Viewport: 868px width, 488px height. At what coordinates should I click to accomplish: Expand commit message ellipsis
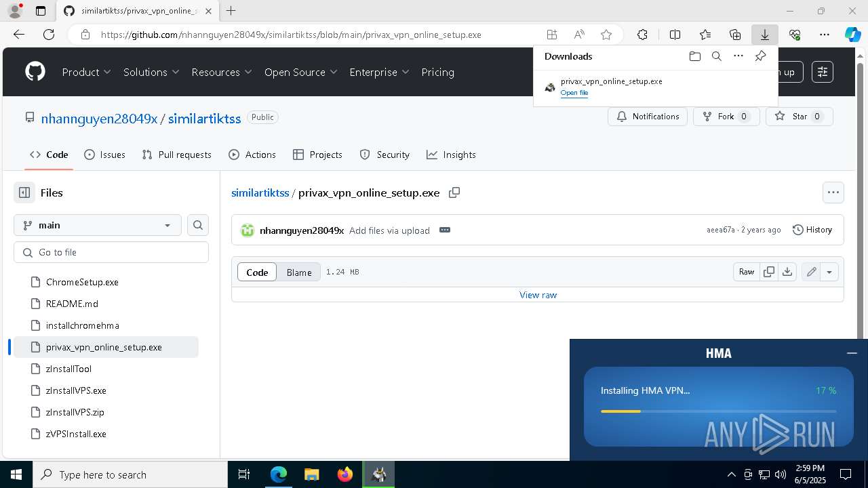445,230
